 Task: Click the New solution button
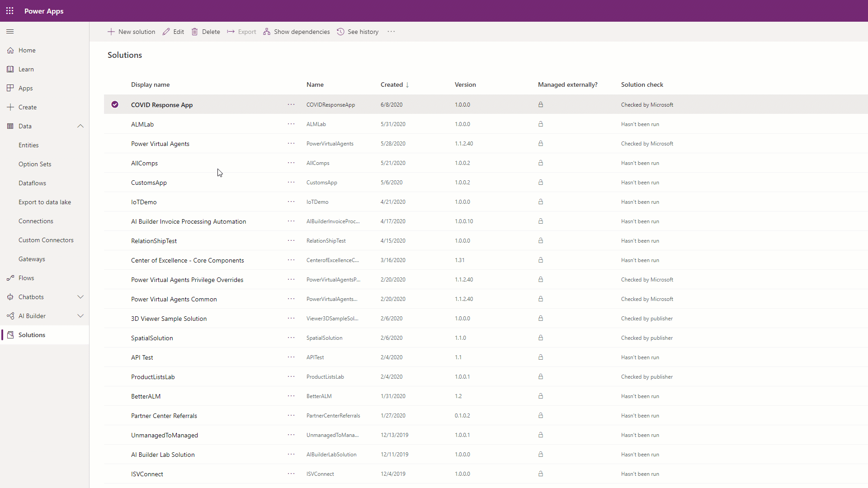pos(132,32)
